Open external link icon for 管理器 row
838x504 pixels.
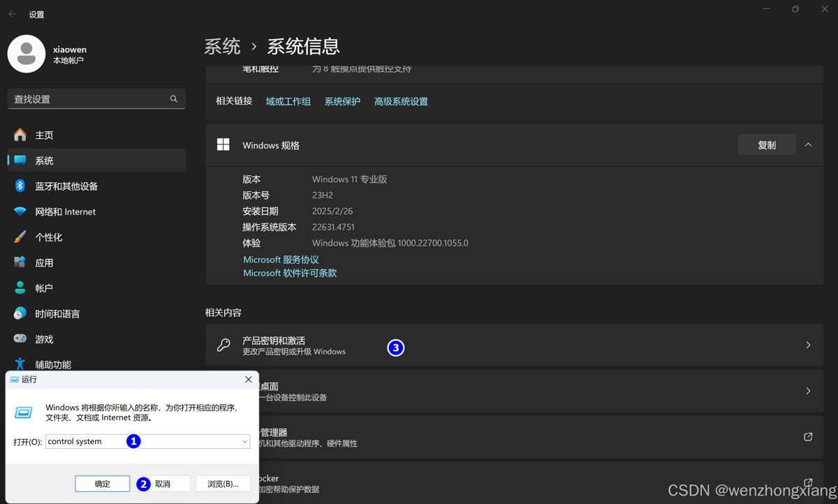808,437
